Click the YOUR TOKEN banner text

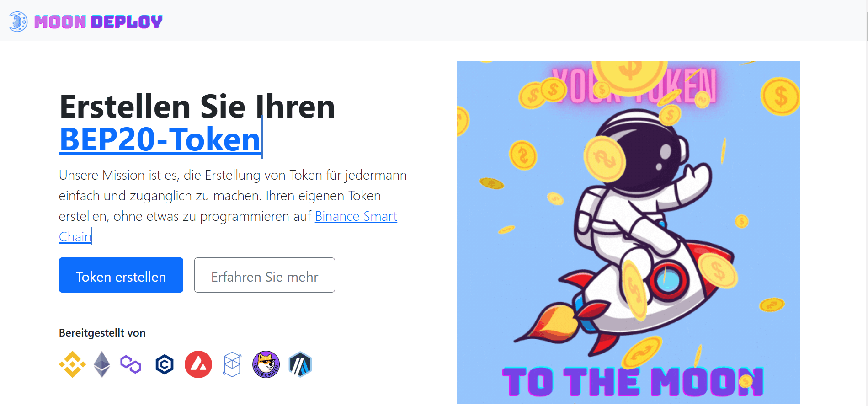634,86
